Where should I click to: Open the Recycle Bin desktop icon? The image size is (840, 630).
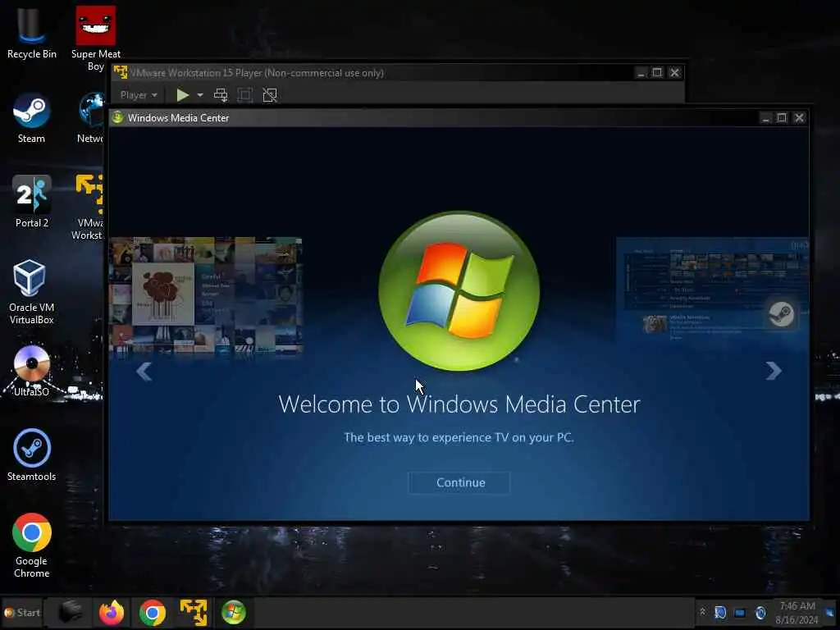pyautogui.click(x=32, y=33)
